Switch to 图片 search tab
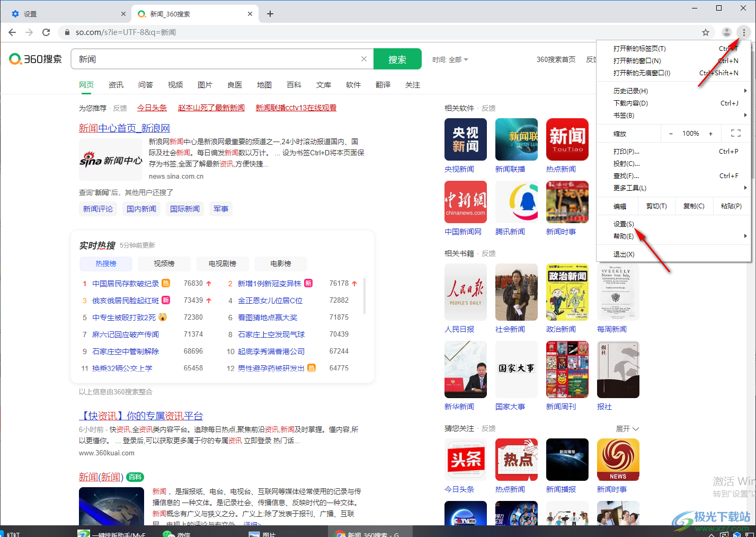This screenshot has width=756, height=537. tap(205, 85)
